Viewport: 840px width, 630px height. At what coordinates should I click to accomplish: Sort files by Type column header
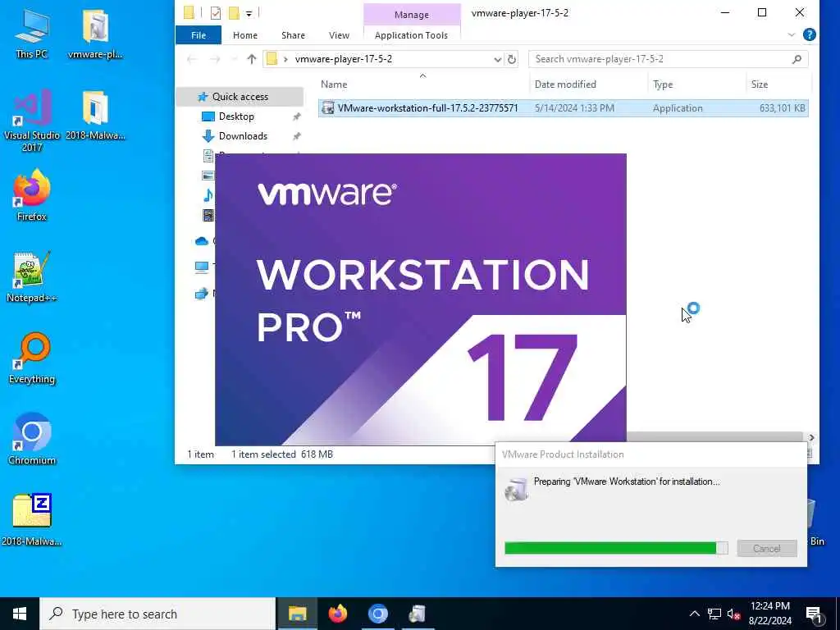tap(696, 84)
